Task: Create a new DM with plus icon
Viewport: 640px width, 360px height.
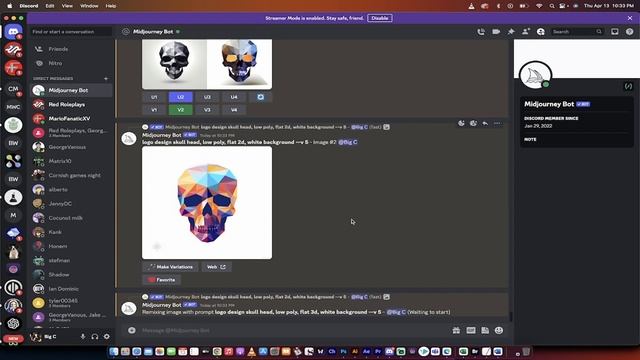Action: [x=106, y=78]
